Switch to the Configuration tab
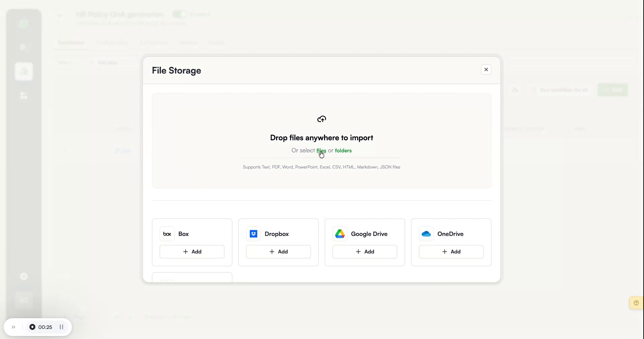644x339 pixels. [112, 43]
